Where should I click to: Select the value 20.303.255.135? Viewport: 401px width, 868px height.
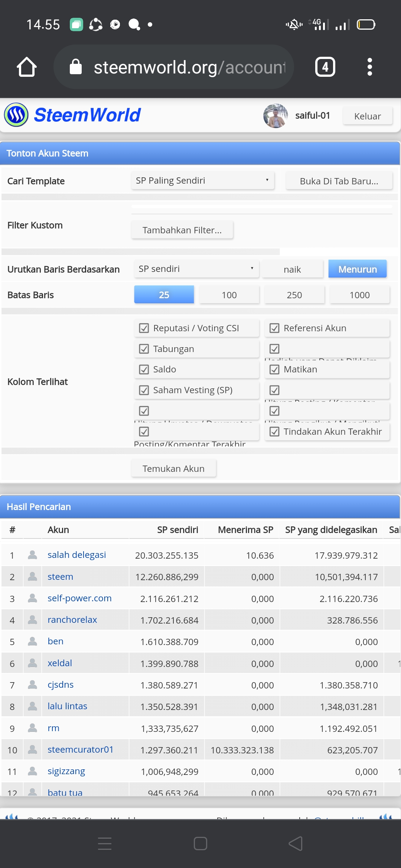point(167,555)
